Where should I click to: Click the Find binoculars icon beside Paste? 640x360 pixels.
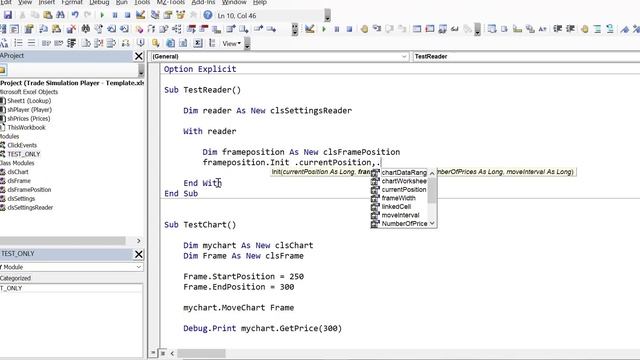point(60,16)
